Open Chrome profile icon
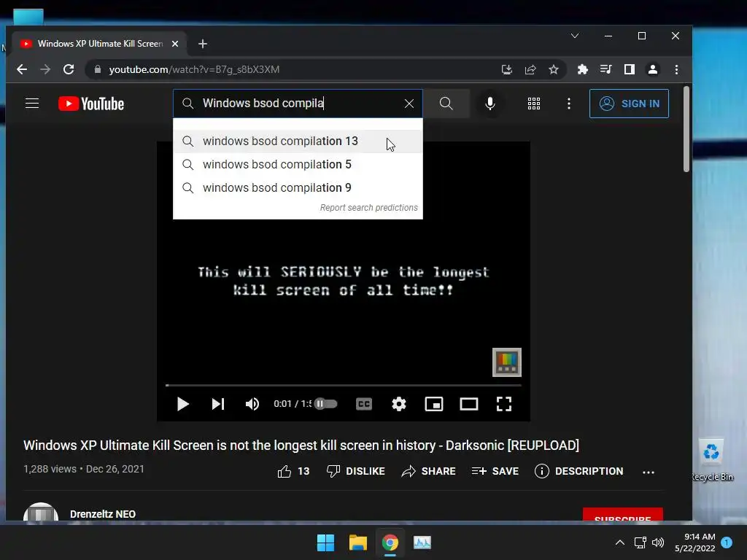Viewport: 747px width, 560px height. tap(653, 69)
